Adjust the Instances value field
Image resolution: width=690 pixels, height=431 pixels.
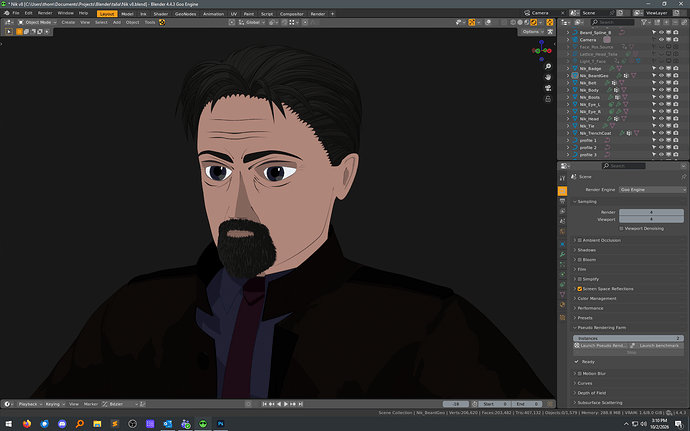(628, 338)
